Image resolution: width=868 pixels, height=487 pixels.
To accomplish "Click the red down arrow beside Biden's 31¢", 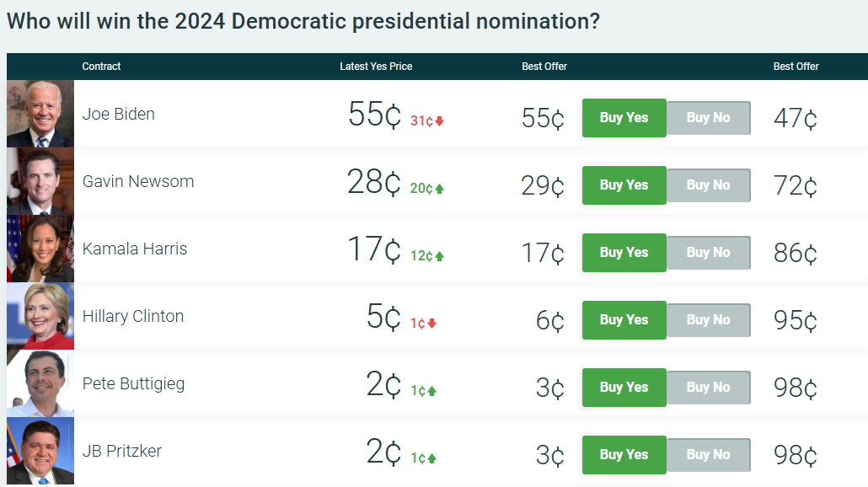I will [x=440, y=121].
